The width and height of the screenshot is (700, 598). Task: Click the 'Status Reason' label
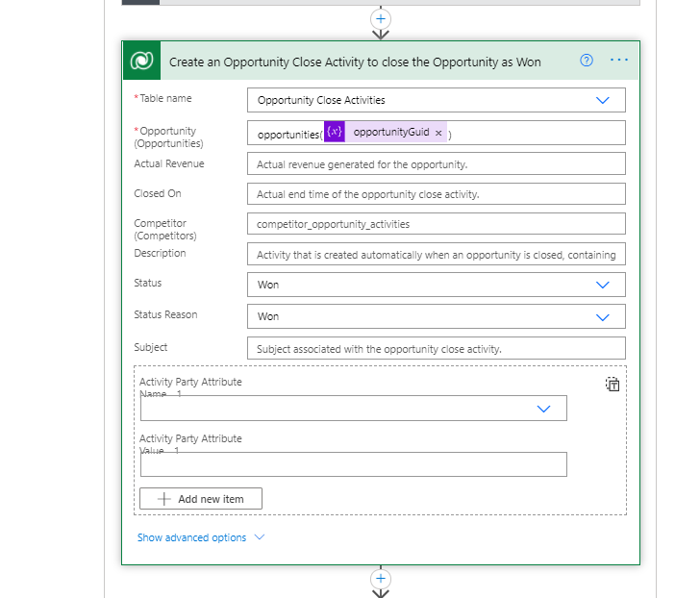tap(165, 314)
